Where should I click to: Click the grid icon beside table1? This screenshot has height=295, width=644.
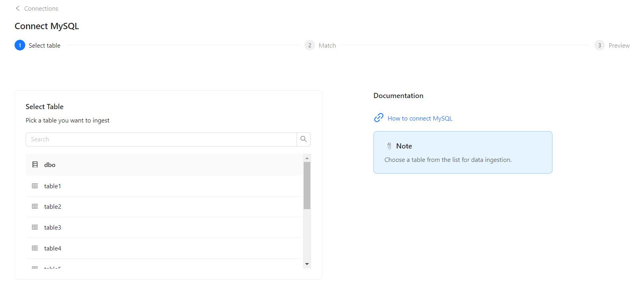(35, 186)
